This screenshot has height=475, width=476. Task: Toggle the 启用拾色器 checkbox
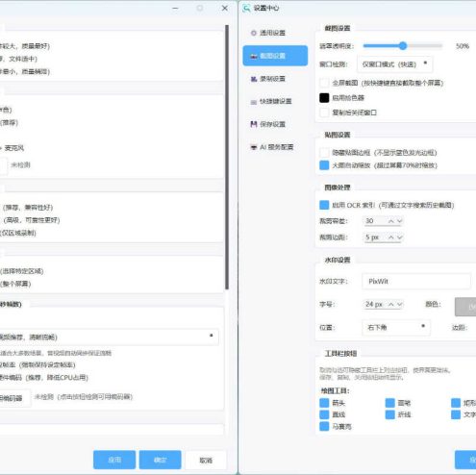point(324,98)
